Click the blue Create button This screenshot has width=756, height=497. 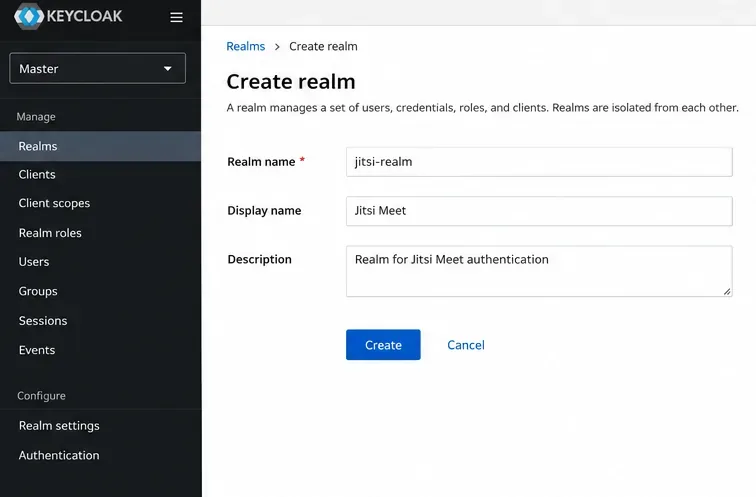click(x=383, y=345)
